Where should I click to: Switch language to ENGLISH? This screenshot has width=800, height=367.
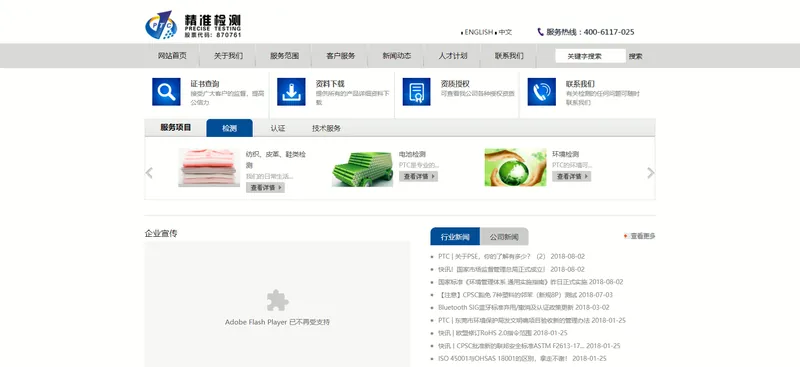click(479, 32)
